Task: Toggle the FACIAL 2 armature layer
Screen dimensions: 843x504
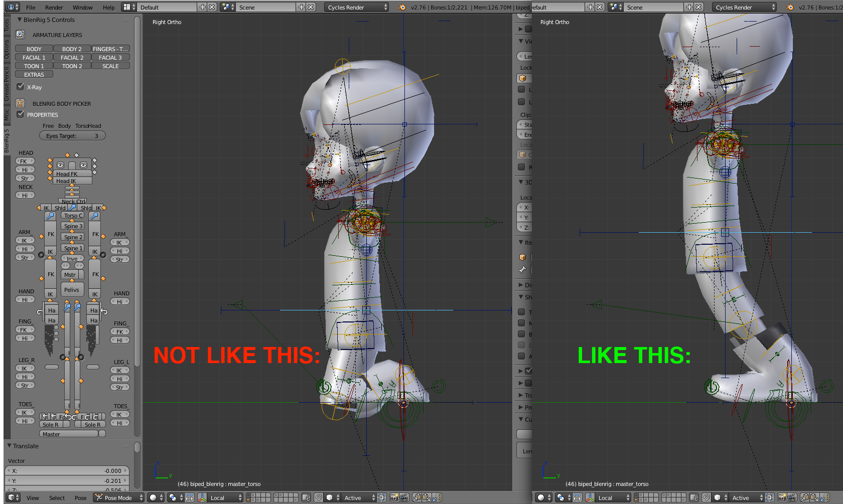Action: point(72,57)
